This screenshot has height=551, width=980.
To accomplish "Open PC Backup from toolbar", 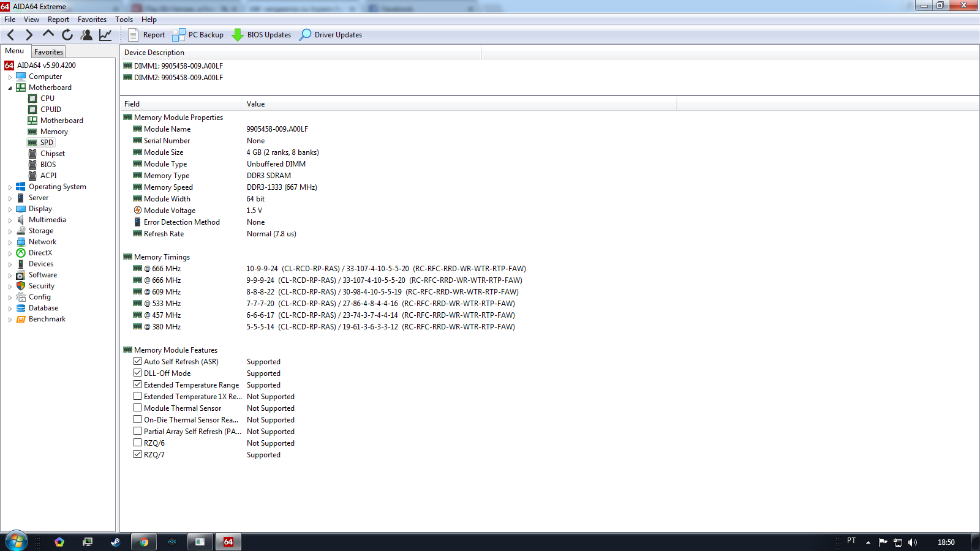I will (x=198, y=35).
